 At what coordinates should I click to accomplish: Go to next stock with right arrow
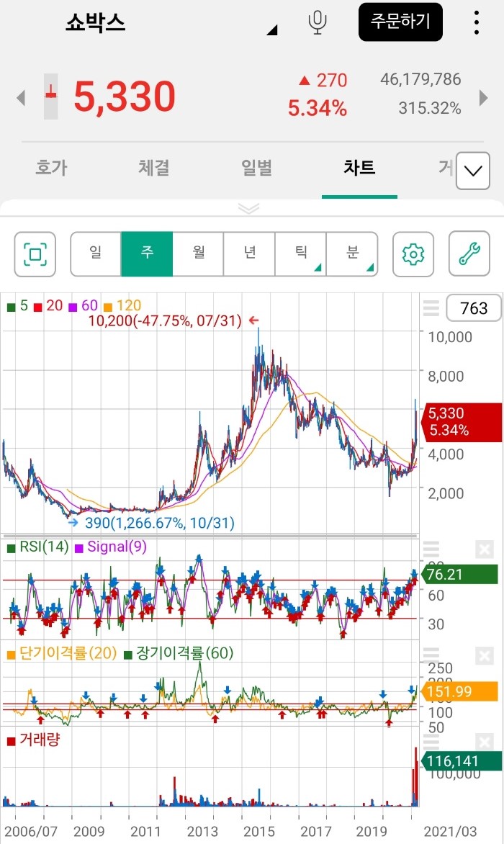[x=483, y=98]
